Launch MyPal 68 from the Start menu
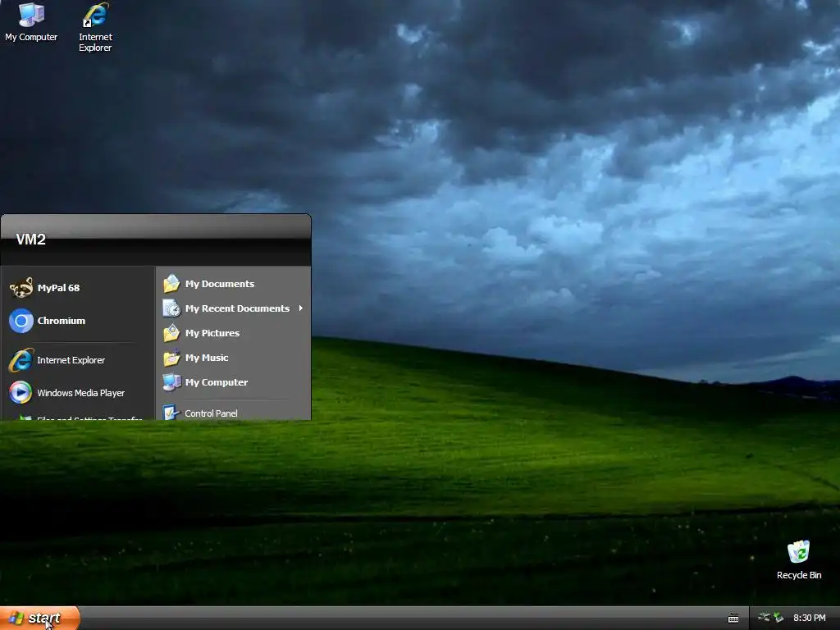 (x=78, y=288)
